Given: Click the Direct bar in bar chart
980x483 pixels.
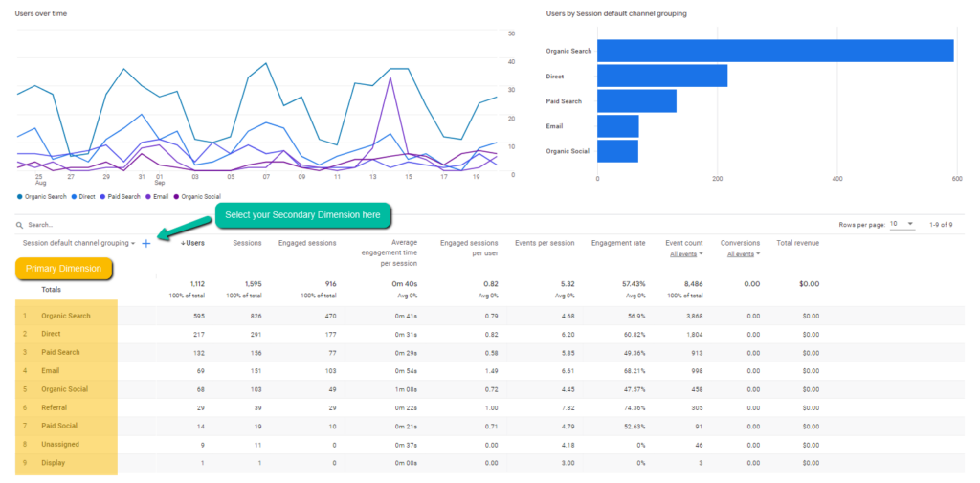Looking at the screenshot, I should coord(662,76).
